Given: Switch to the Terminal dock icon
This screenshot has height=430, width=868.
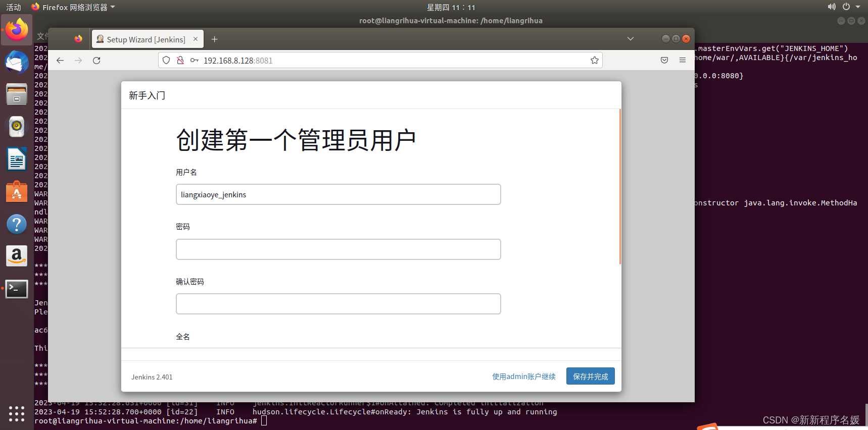Looking at the screenshot, I should coord(17,289).
